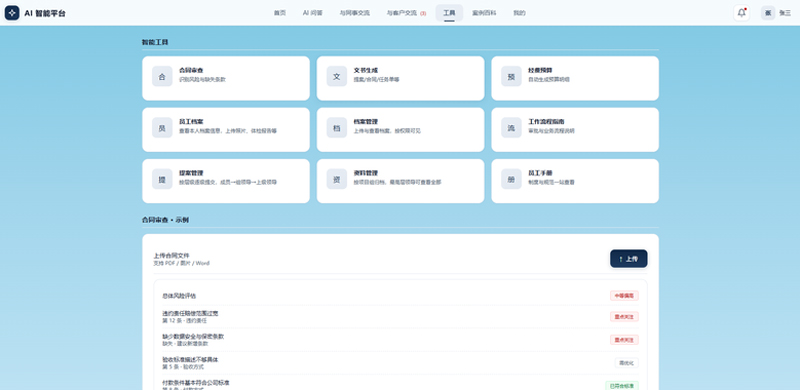Viewport: 800px width, 390px height.
Task: Open the notification bell
Action: coord(741,13)
